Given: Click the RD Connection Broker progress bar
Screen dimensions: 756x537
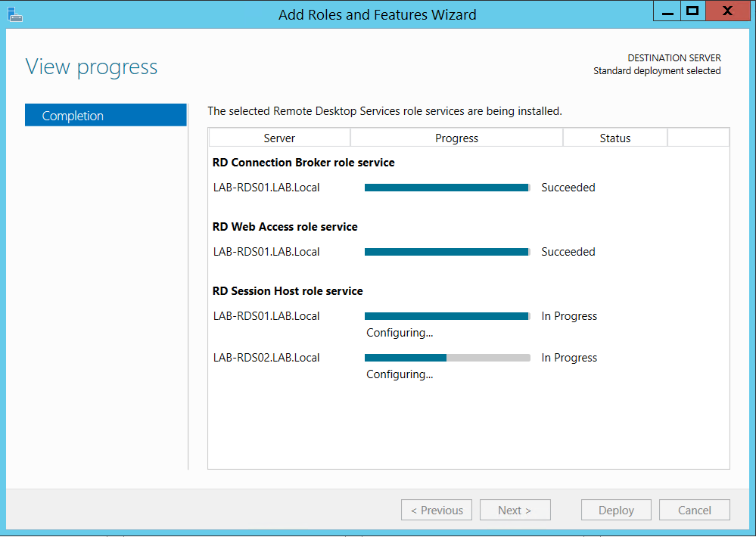Looking at the screenshot, I should click(446, 188).
